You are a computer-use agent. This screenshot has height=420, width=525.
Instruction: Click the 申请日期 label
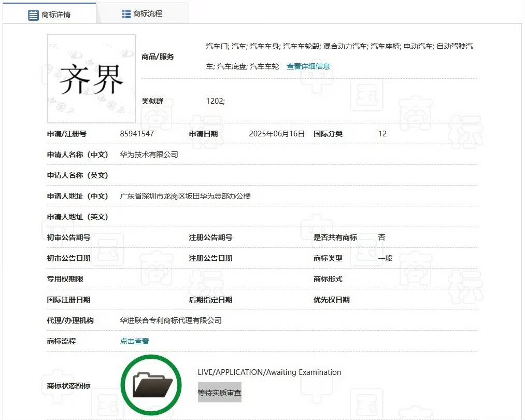pos(203,134)
